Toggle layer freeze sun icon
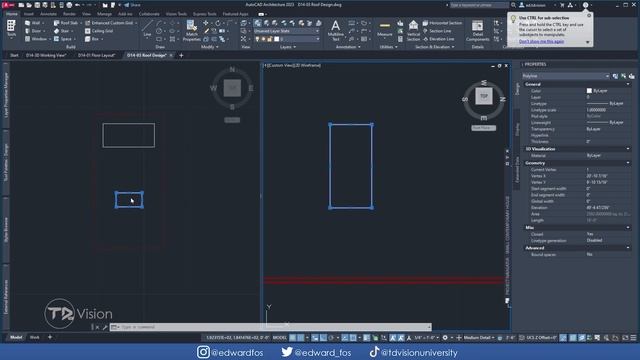 pos(263,39)
